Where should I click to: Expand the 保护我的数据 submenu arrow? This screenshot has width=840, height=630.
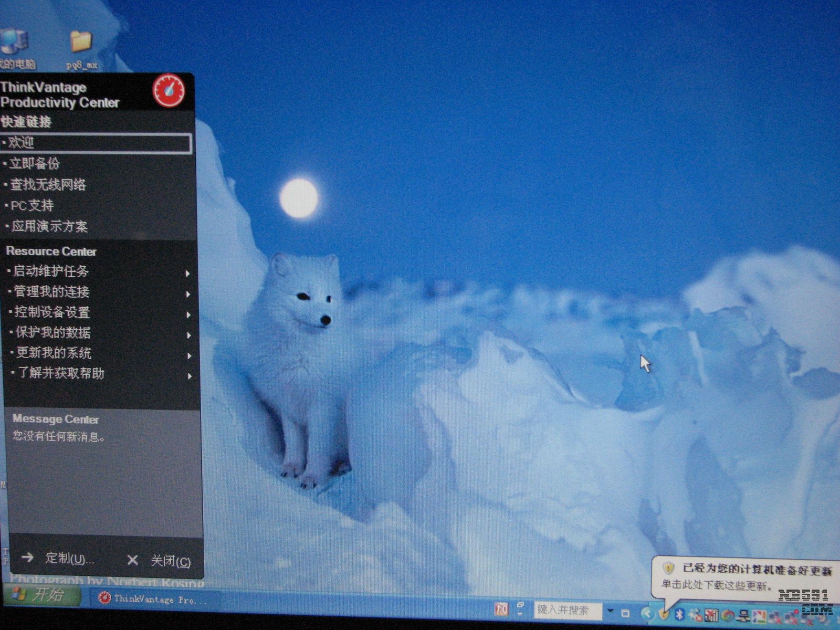pos(188,335)
